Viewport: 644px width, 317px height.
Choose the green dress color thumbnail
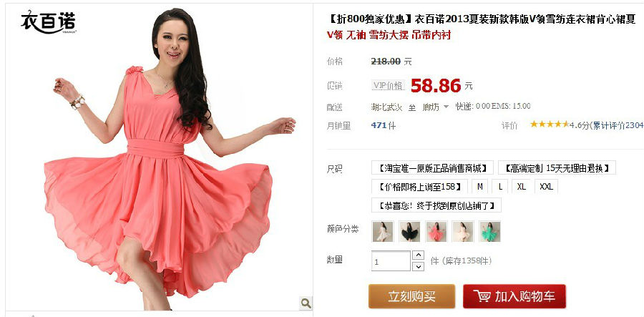489,231
